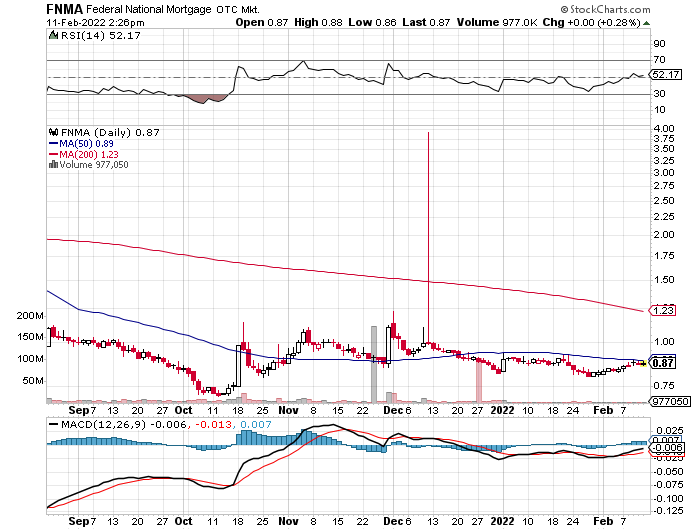Click the 70 overbought level on RSI axis

[659, 60]
